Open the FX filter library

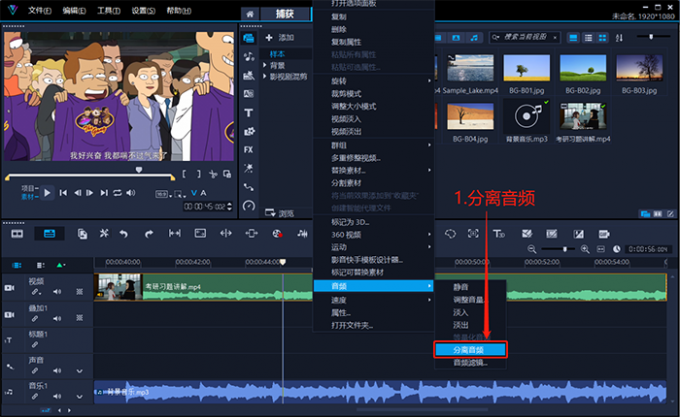point(248,149)
